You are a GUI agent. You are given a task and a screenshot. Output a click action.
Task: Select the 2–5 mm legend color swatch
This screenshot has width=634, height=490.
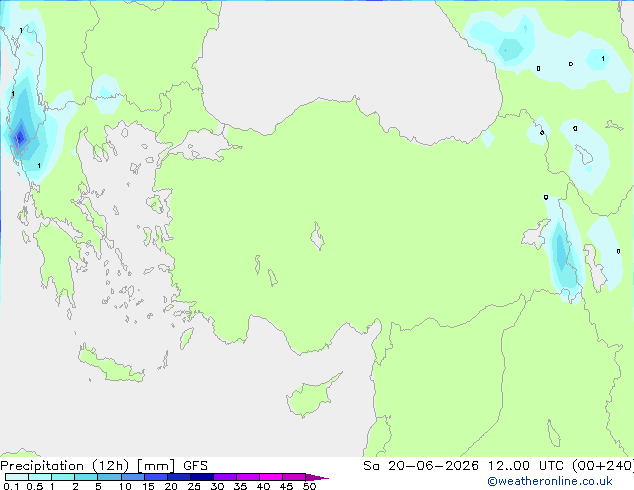tap(86, 477)
